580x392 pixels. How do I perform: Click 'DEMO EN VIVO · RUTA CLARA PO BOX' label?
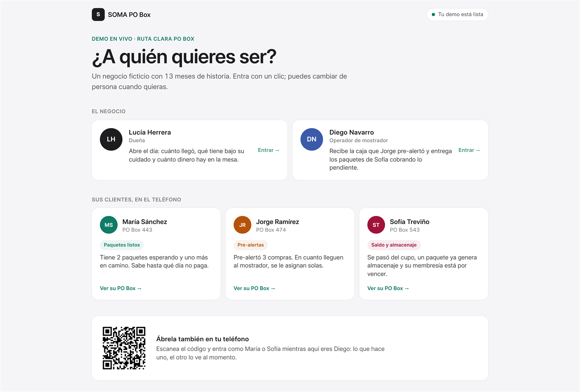tap(143, 39)
